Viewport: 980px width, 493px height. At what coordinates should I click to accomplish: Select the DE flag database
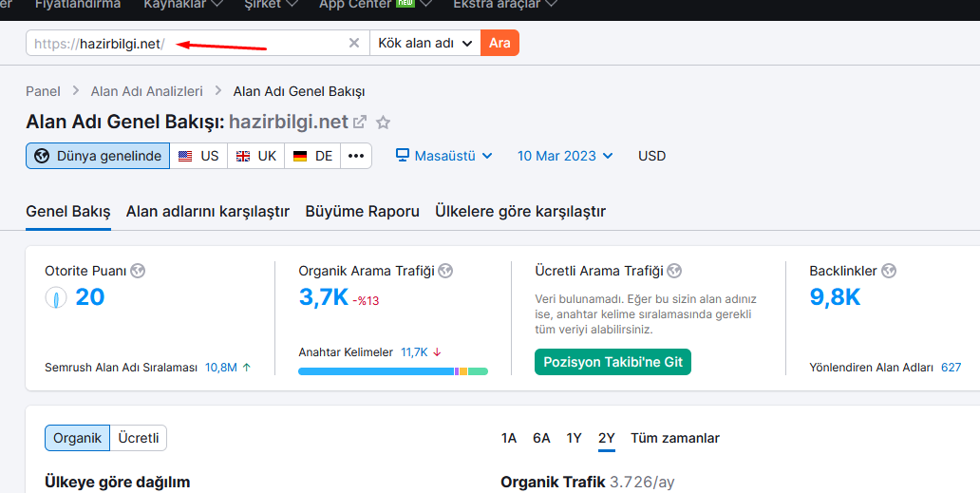point(312,156)
